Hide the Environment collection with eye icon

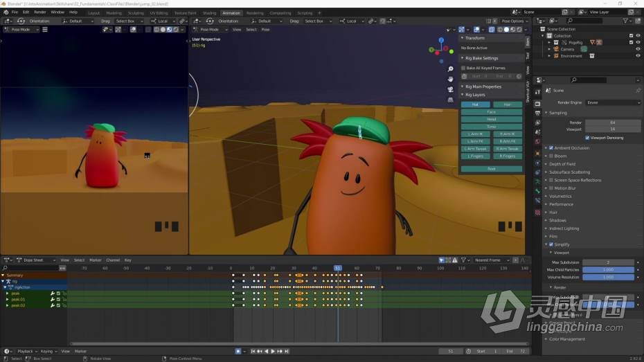[x=638, y=55]
